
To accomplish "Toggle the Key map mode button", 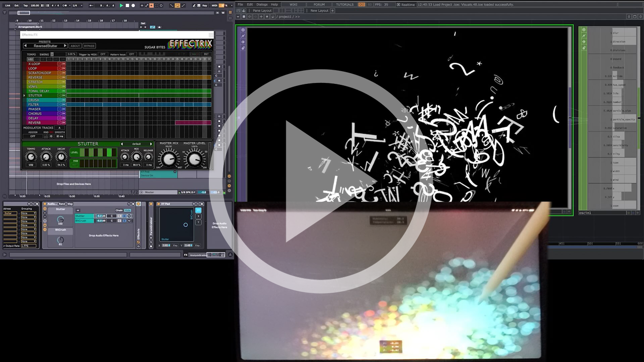I will tap(205, 6).
